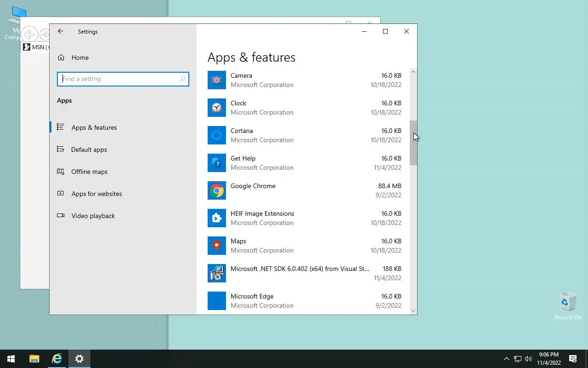Open File Explorer from taskbar
The width and height of the screenshot is (588, 368).
click(34, 359)
